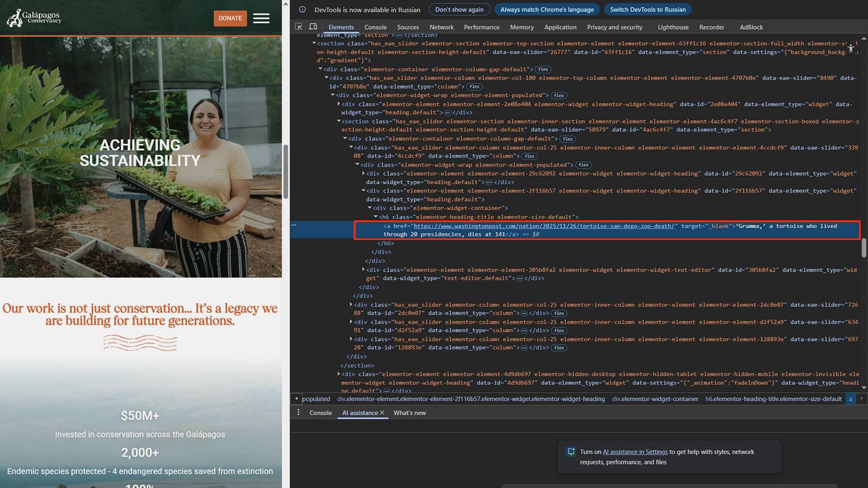Image resolution: width=868 pixels, height=488 pixels.
Task: Click the Galápagos Conservancy logo
Action: point(34,17)
